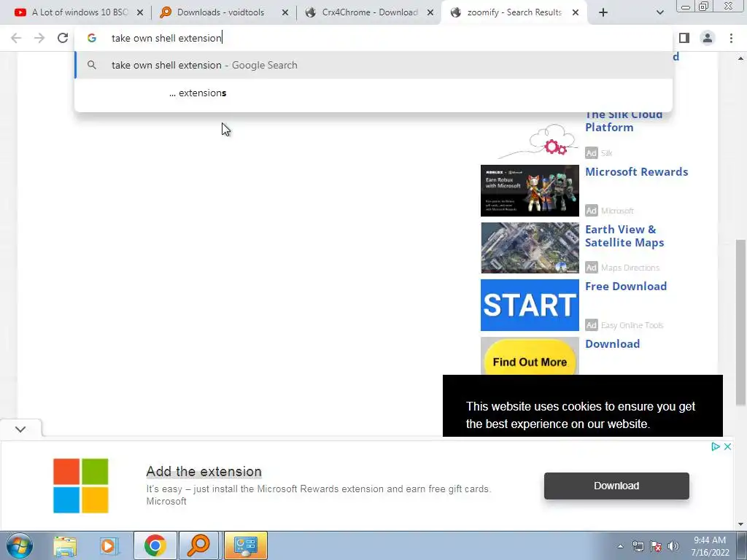Reload the current page
Image resolution: width=747 pixels, height=560 pixels.
[63, 38]
